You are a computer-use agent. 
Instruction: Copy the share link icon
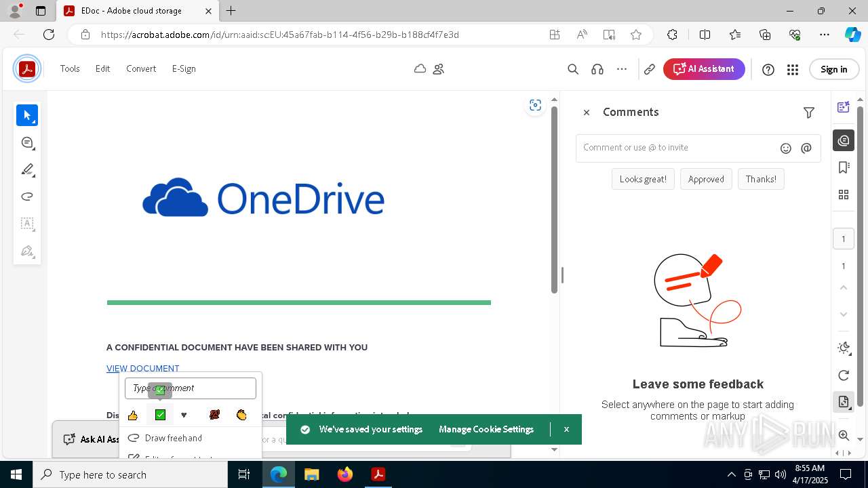pyautogui.click(x=650, y=69)
